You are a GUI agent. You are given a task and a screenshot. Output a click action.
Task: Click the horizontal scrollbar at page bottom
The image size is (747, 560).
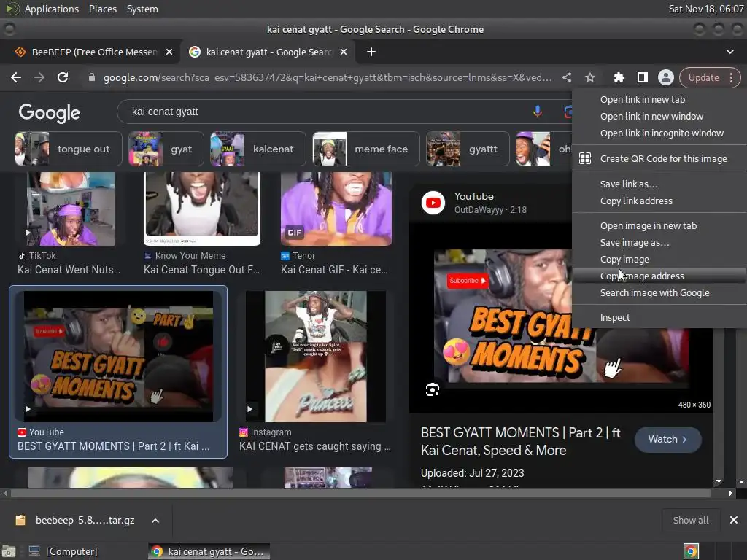(360, 494)
